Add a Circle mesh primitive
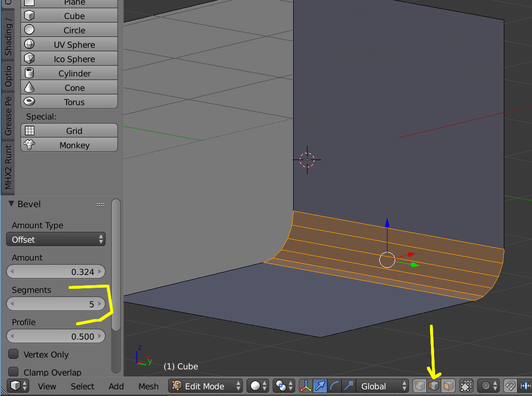The image size is (532, 396). [69, 30]
